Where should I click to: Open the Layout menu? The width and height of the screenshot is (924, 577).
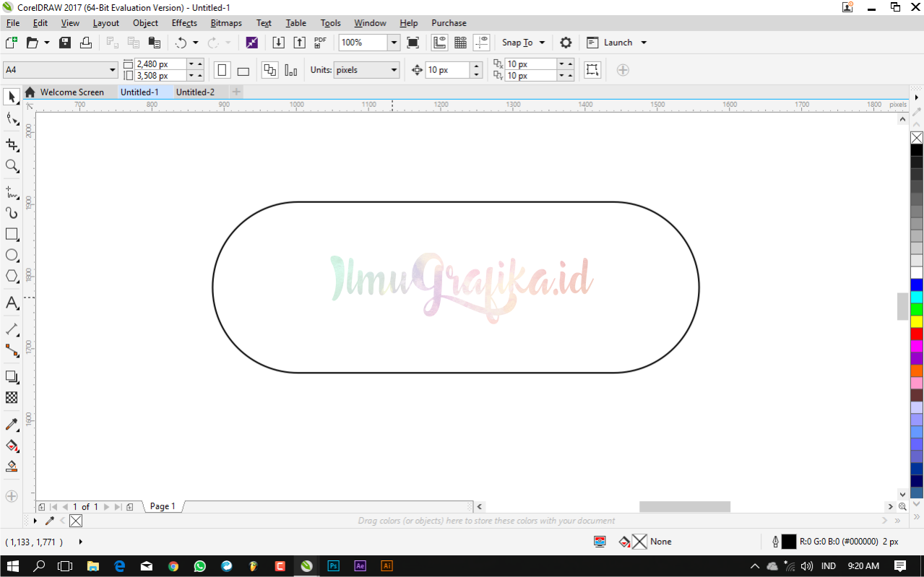(x=105, y=23)
